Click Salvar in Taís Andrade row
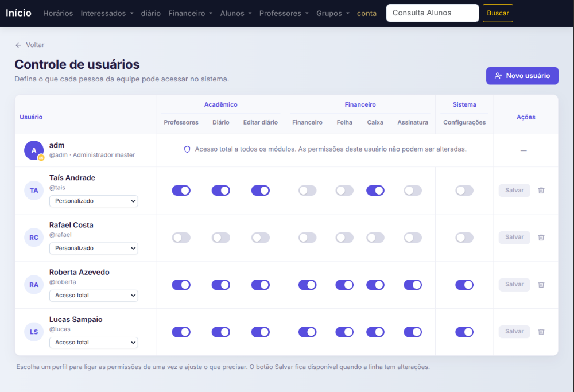Screen dimensions: 574x392 coord(514,191)
